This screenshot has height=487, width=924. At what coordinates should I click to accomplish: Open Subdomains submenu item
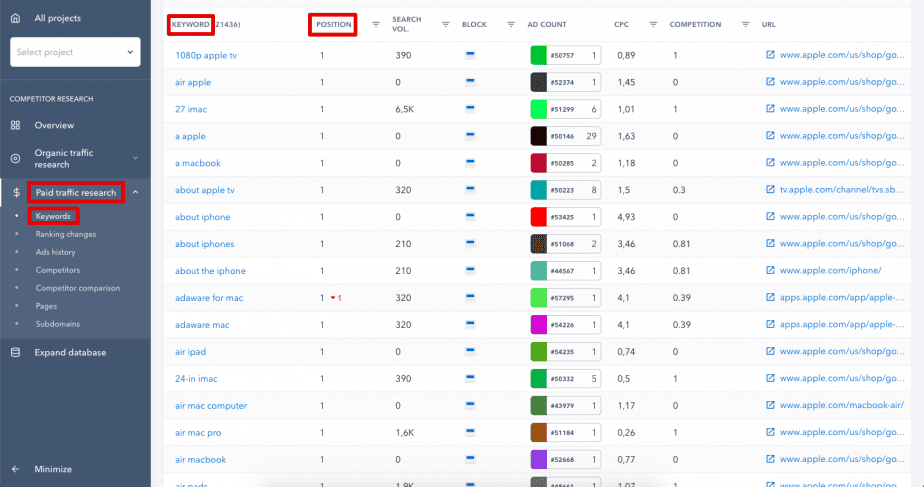(58, 324)
